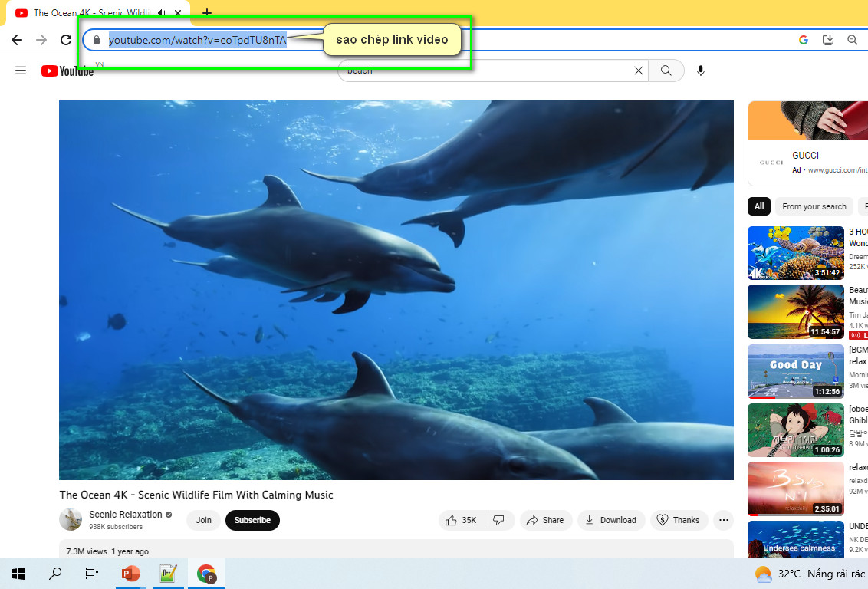Go back using the browser back arrow
868x589 pixels.
(17, 40)
